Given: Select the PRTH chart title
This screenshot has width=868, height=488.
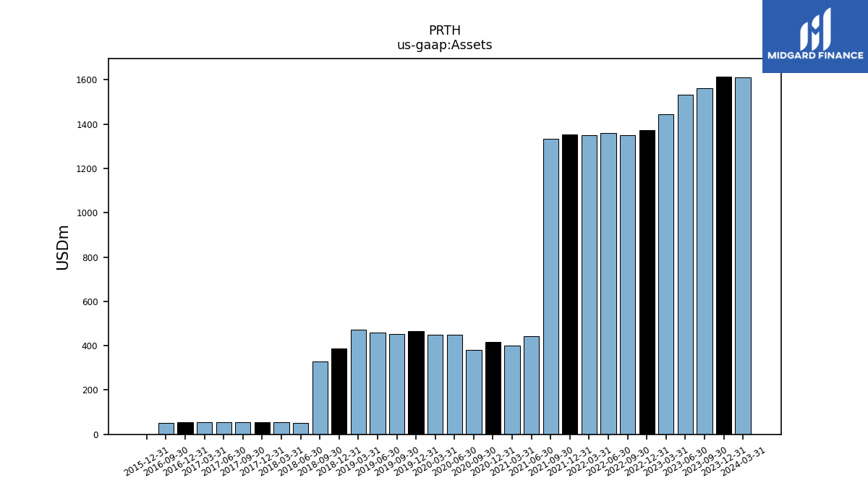Looking at the screenshot, I should pos(444,31).
